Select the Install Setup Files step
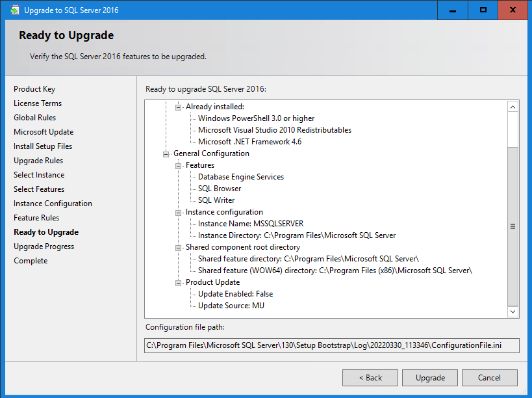This screenshot has height=398, width=532. pyautogui.click(x=43, y=146)
